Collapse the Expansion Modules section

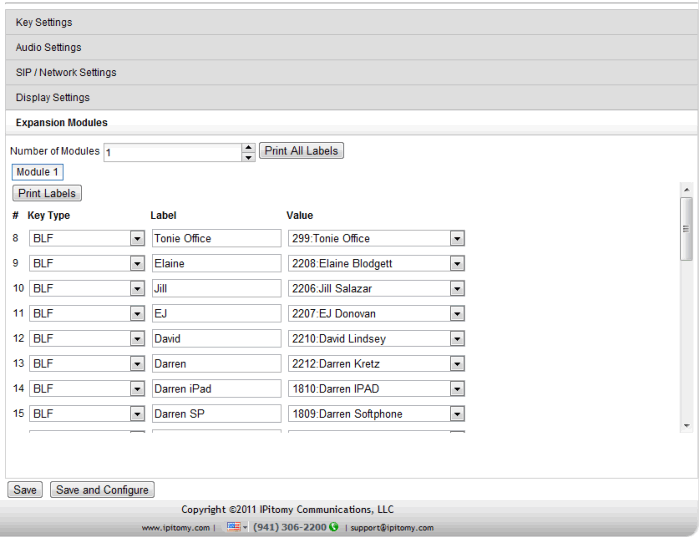click(351, 122)
